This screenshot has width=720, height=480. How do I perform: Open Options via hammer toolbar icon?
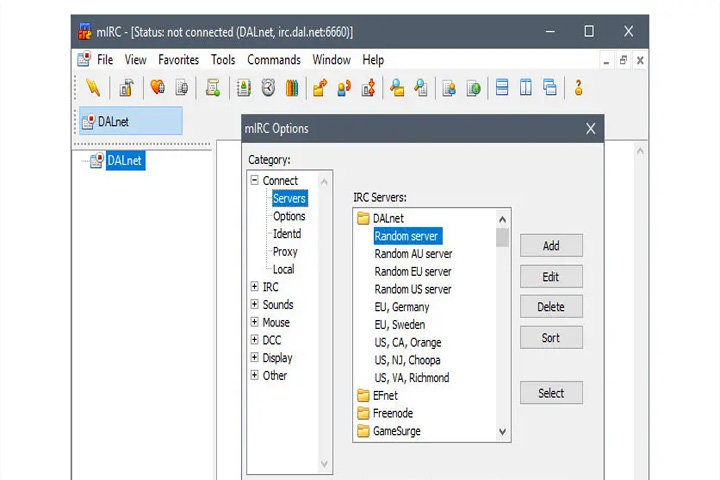[126, 87]
